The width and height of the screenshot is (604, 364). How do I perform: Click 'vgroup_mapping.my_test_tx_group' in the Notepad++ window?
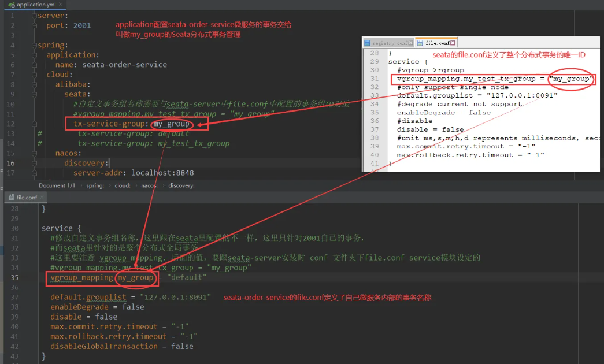(x=466, y=79)
